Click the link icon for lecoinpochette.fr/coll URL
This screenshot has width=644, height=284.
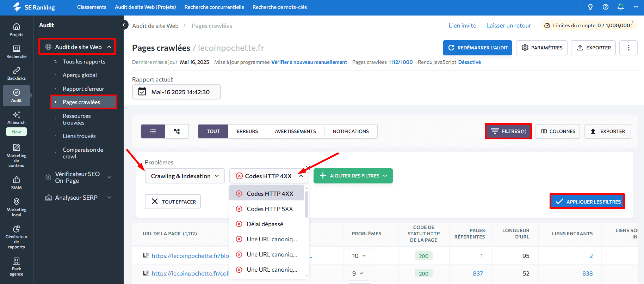click(x=146, y=273)
